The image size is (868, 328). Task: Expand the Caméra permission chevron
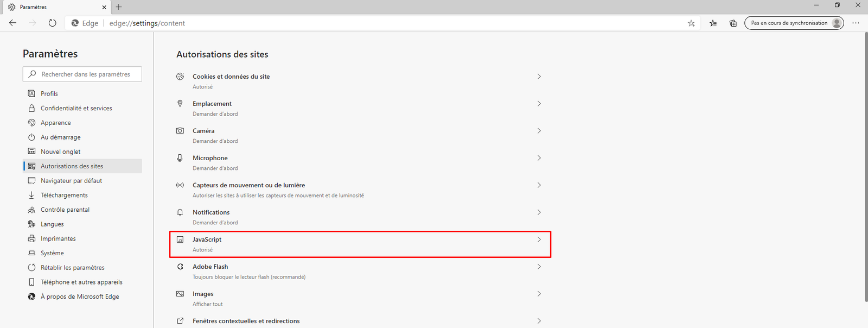click(539, 131)
